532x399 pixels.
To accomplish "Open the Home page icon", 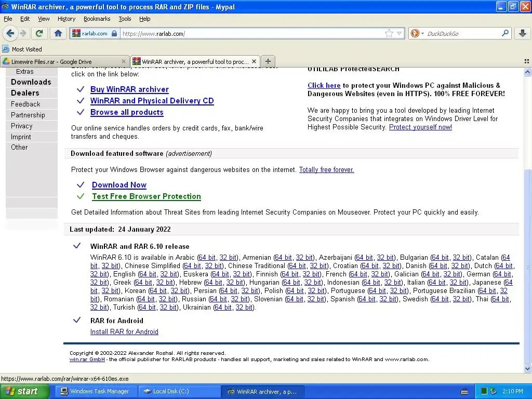I will (x=58, y=33).
